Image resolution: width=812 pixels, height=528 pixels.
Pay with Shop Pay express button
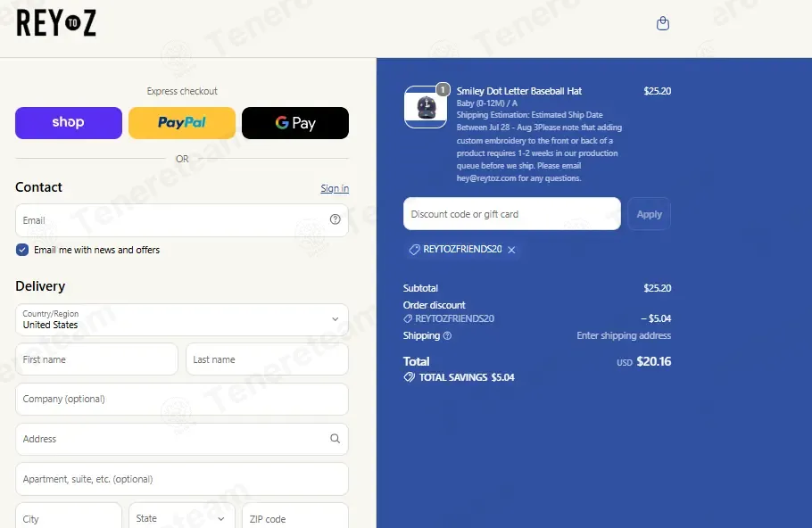coord(69,123)
